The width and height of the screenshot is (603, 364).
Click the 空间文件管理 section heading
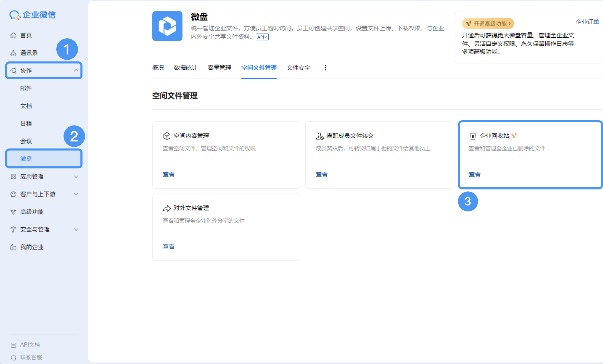pyautogui.click(x=175, y=96)
